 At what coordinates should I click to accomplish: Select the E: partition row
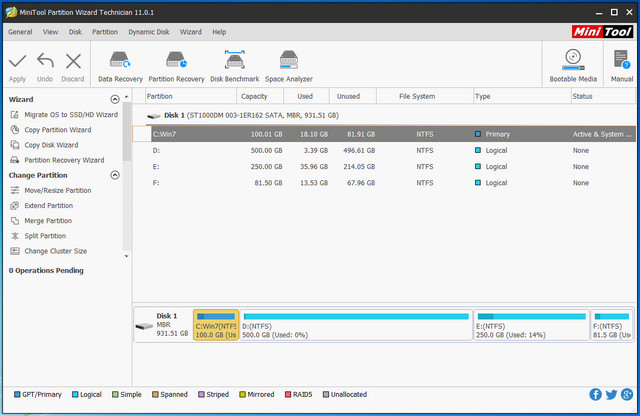(x=384, y=167)
